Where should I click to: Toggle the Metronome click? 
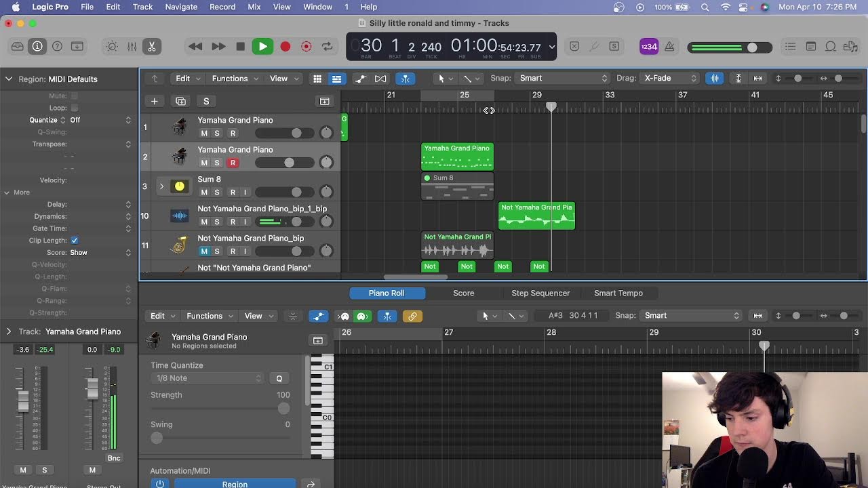pos(669,47)
